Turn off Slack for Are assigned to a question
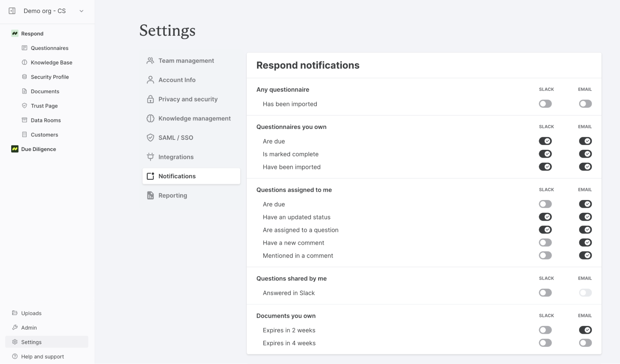This screenshot has height=364, width=620. tap(545, 230)
